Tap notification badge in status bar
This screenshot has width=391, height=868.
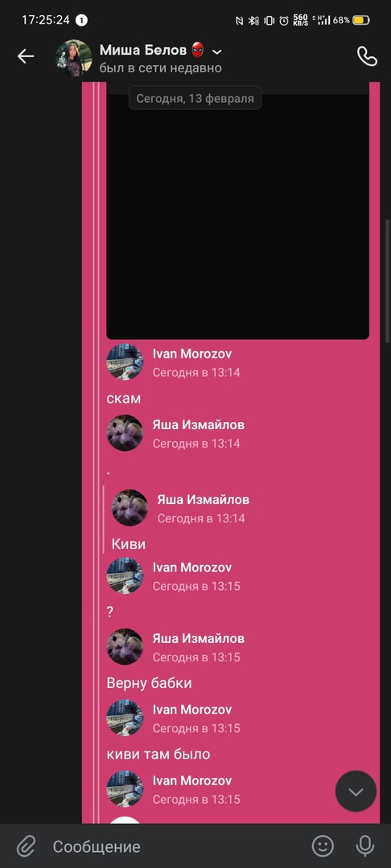(81, 20)
